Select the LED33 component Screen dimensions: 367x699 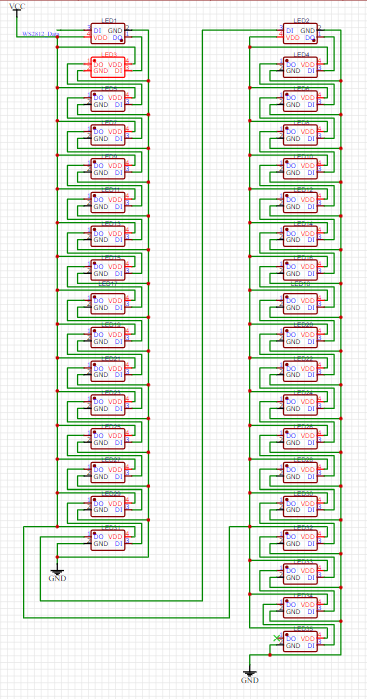(301, 574)
